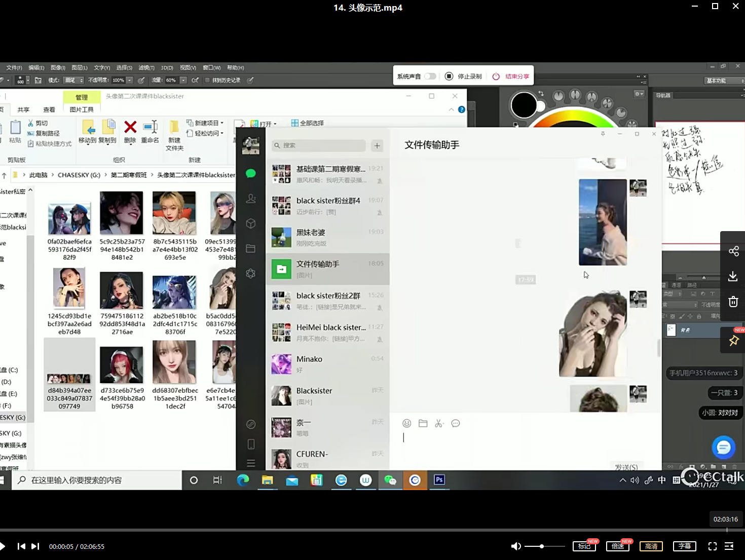Image resolution: width=745 pixels, height=560 pixels.
Task: Expand the 不透明度 opacity dropdown arrow
Action: [x=130, y=80]
